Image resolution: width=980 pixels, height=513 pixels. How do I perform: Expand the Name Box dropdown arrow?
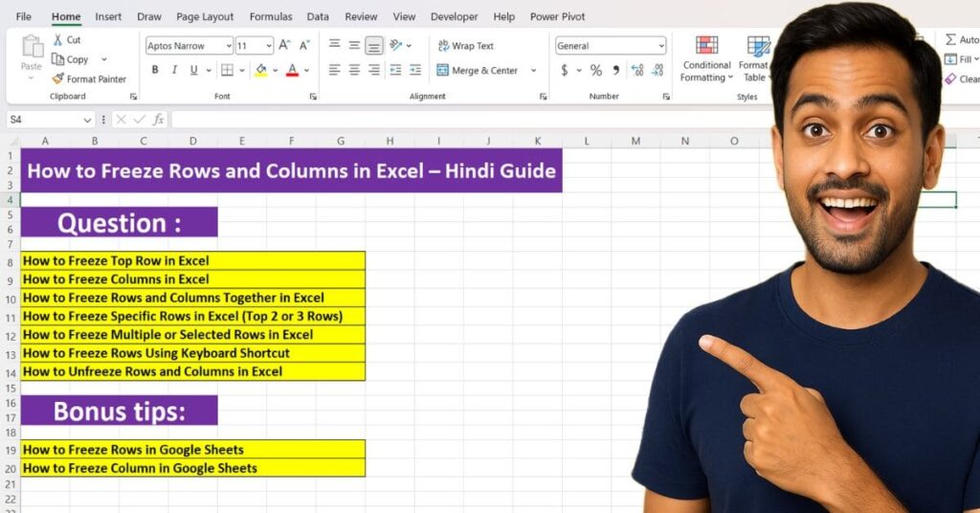pyautogui.click(x=87, y=120)
